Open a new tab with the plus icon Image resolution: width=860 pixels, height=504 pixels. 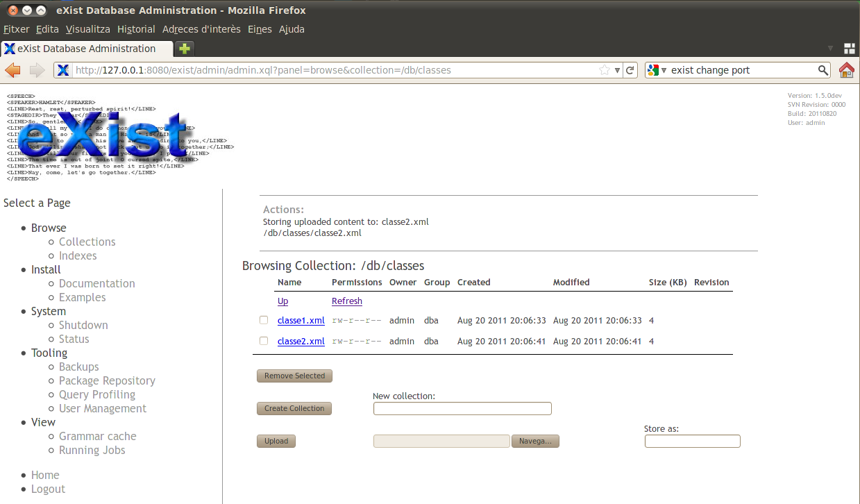pos(185,49)
